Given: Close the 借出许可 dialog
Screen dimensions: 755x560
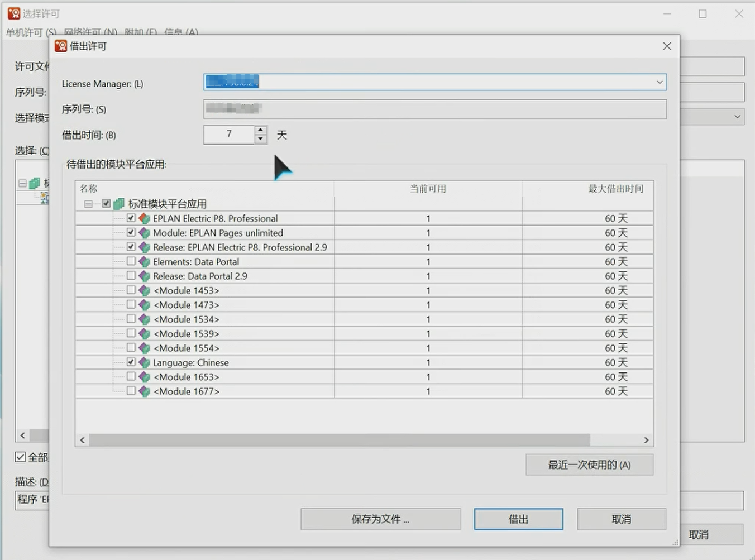Looking at the screenshot, I should coord(667,46).
